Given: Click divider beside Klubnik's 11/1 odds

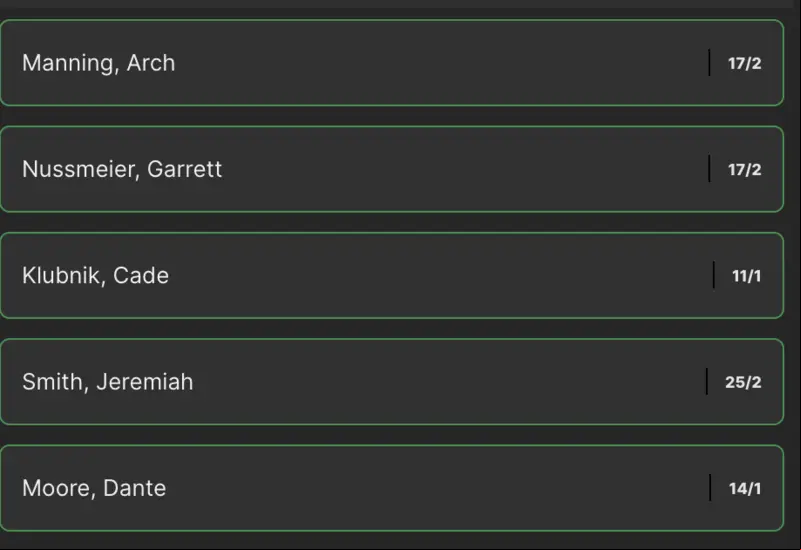Looking at the screenshot, I should pyautogui.click(x=713, y=275).
